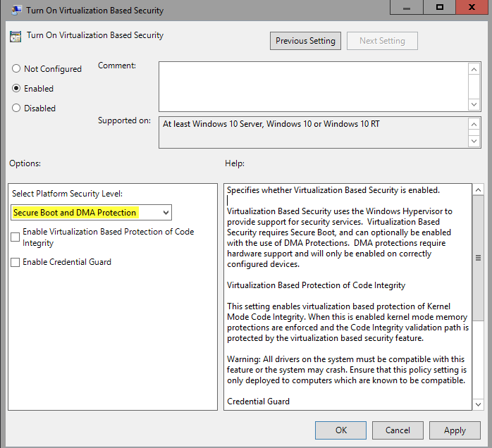The image size is (492, 448).
Task: Click the 'Select Platform Security Level:' label
Action: tap(67, 194)
